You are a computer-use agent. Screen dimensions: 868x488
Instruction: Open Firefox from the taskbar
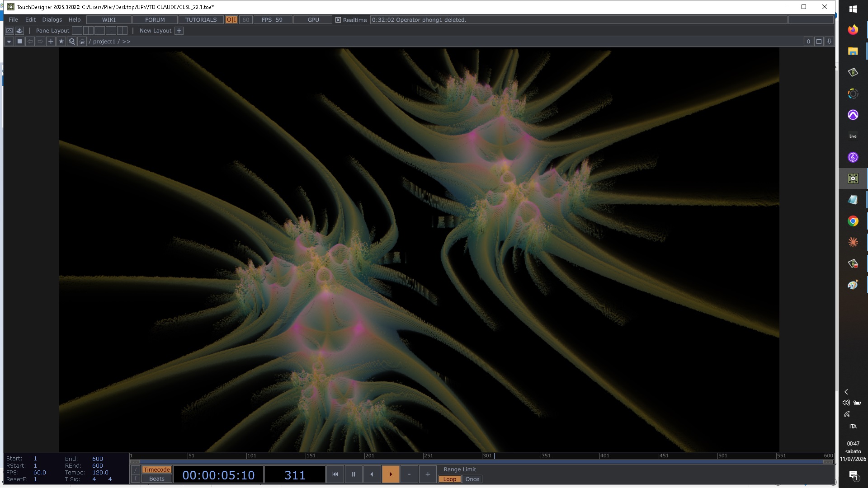coord(853,30)
